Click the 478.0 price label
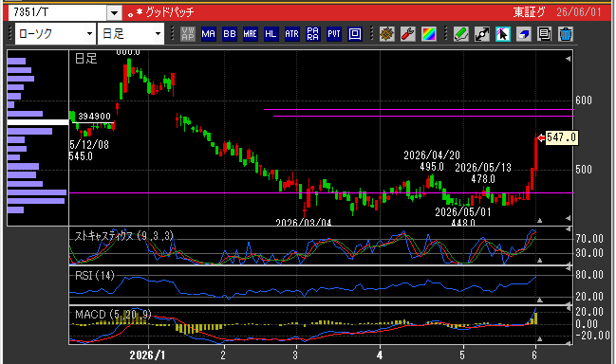This screenshot has height=364, width=616. point(483,179)
